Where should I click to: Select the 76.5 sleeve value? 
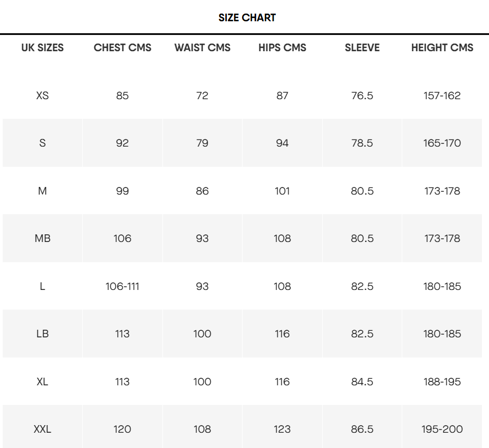click(x=362, y=95)
